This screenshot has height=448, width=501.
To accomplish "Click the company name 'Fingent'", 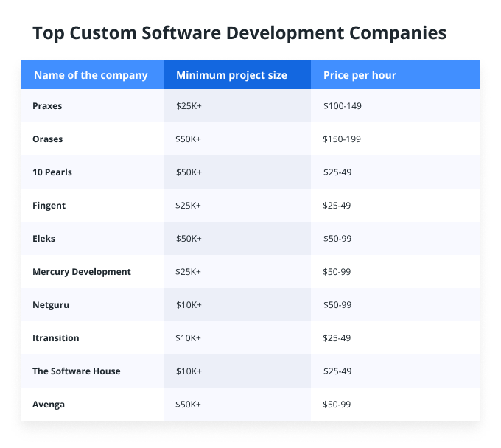I will [49, 206].
